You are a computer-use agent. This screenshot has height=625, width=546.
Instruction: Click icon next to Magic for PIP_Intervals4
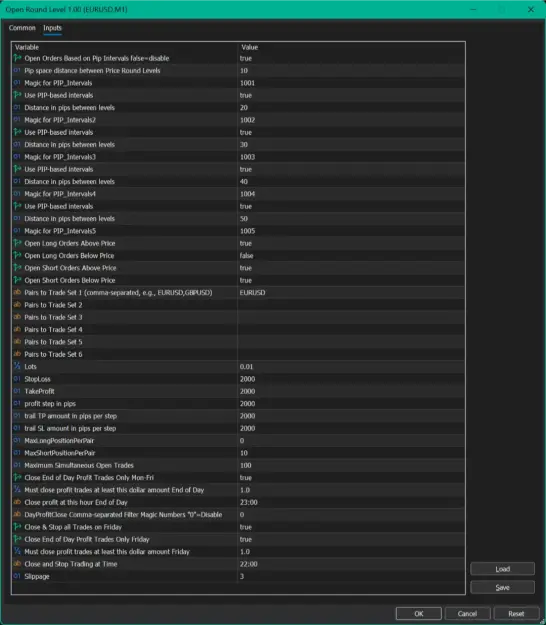pos(17,194)
